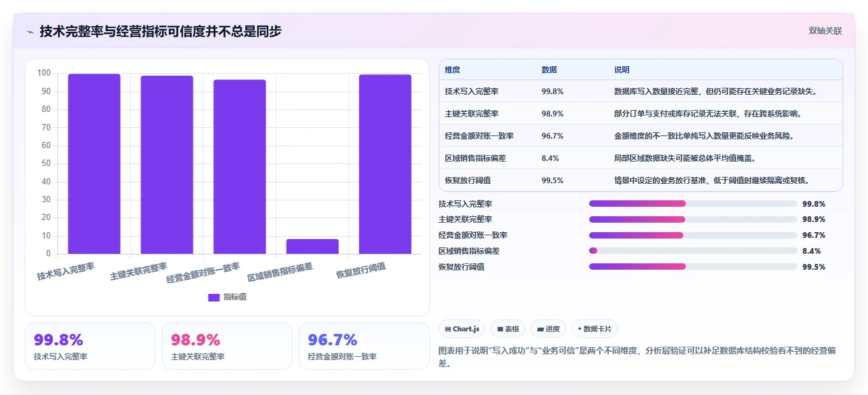
Task: Click the 恢复放行阈值 progress bar
Action: point(693,267)
